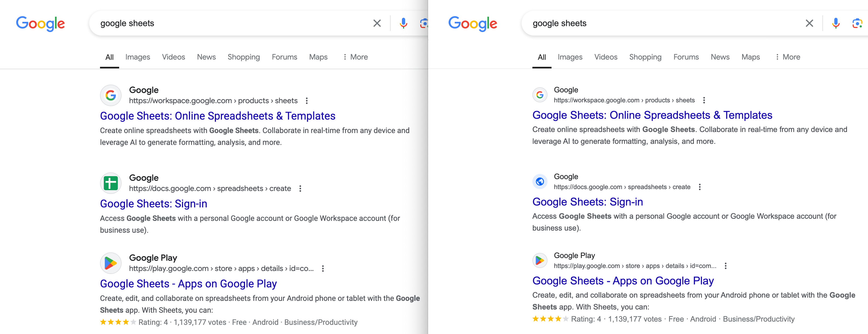Image resolution: width=868 pixels, height=334 pixels.
Task: Open 'Google Sheets - Apps on Google Play' on right
Action: pos(623,280)
